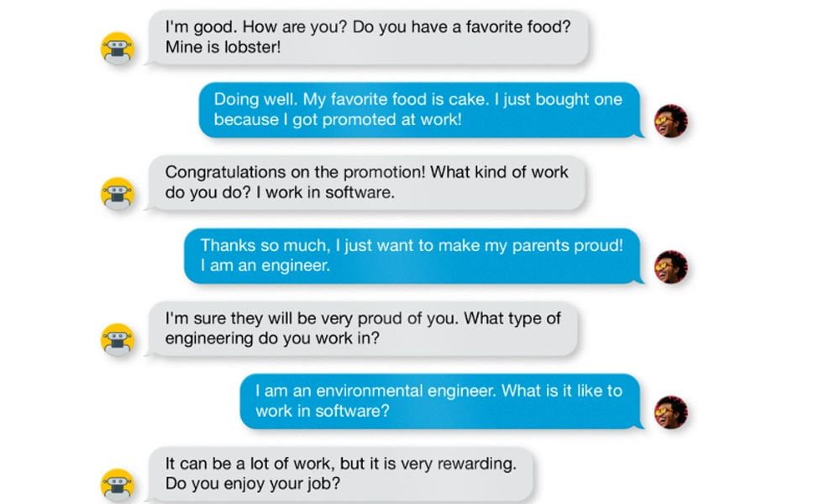Open the robot avatar next to "Do you enjoy your job?"
Viewport: 840px width, 504px height.
pyautogui.click(x=118, y=485)
